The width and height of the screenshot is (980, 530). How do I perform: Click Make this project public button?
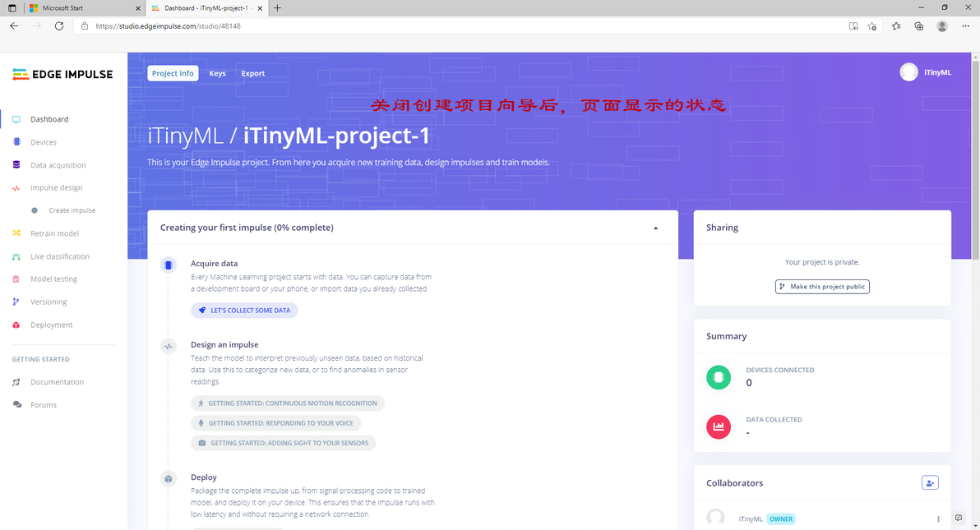coord(822,286)
